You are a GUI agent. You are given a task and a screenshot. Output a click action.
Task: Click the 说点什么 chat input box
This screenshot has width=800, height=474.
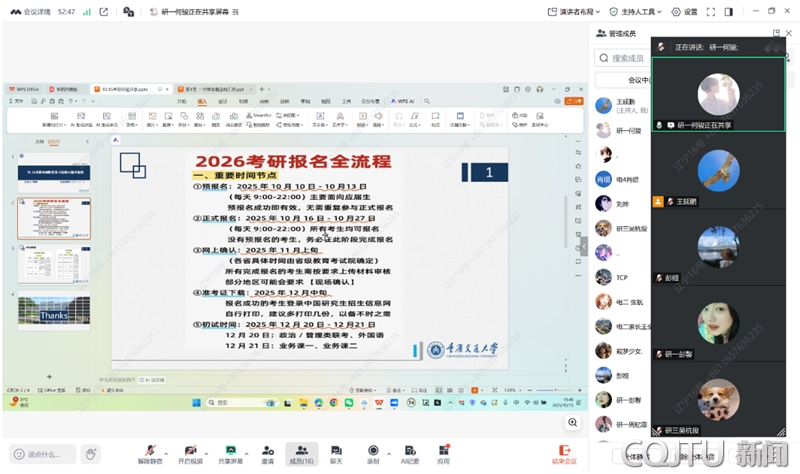click(50, 454)
